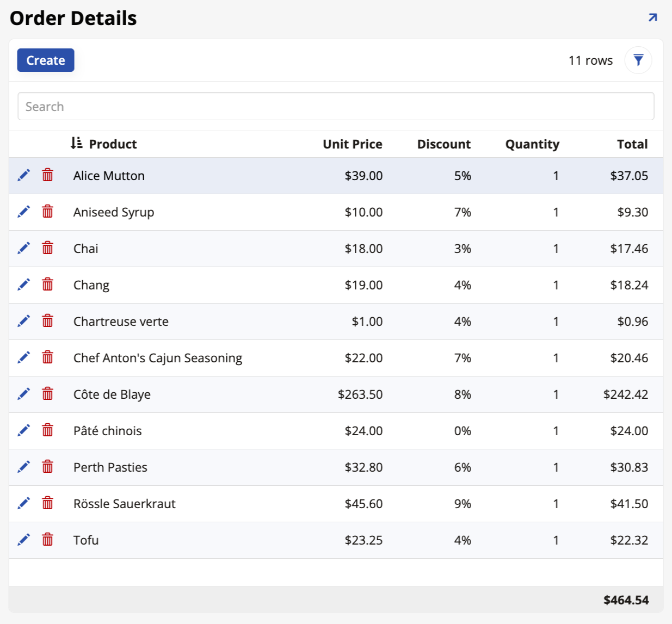Click inside the Search field
This screenshot has width=672, height=624.
click(x=336, y=106)
